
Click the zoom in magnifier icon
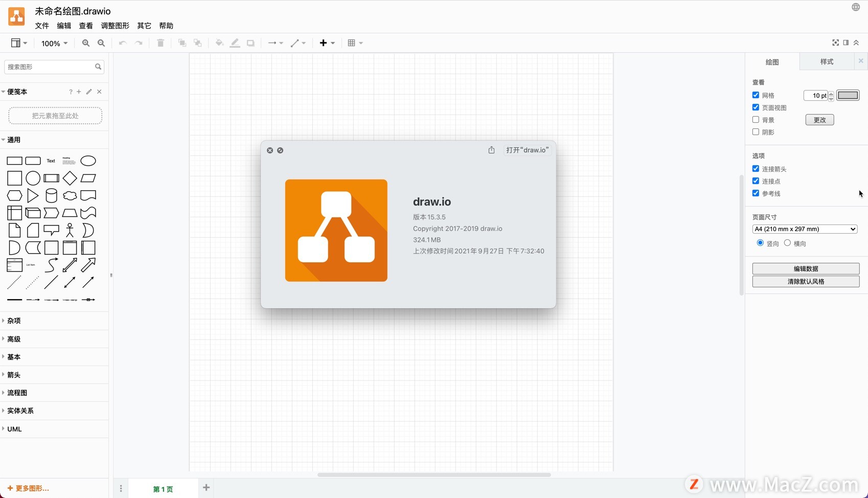coord(86,43)
